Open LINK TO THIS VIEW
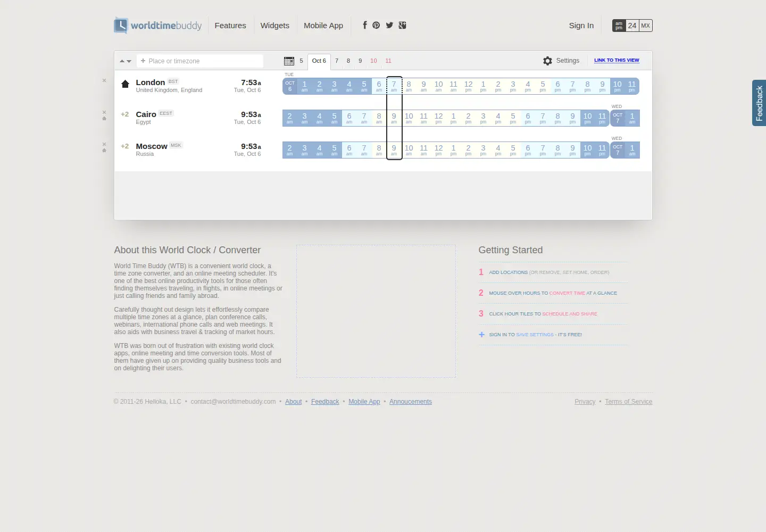Image resolution: width=766 pixels, height=532 pixels. click(x=617, y=60)
